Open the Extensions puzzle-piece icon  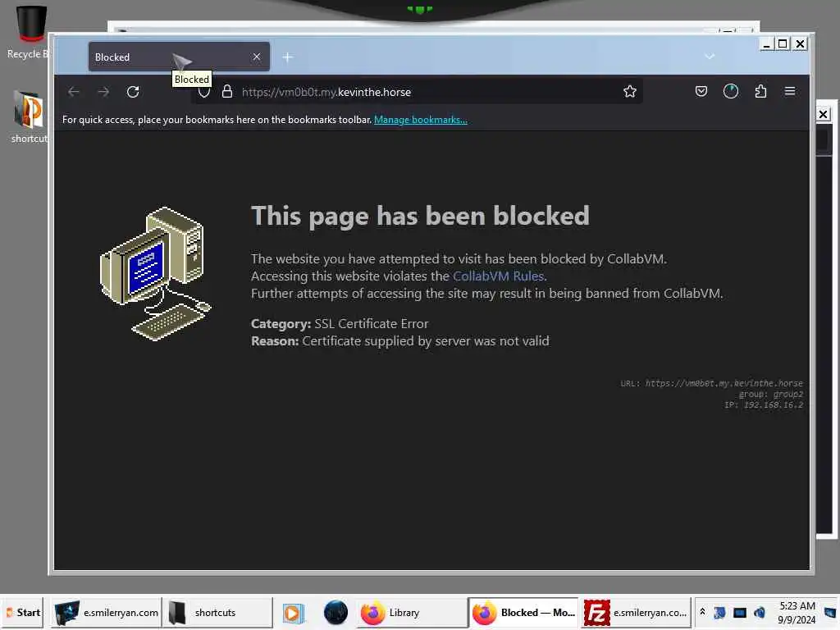pyautogui.click(x=760, y=91)
